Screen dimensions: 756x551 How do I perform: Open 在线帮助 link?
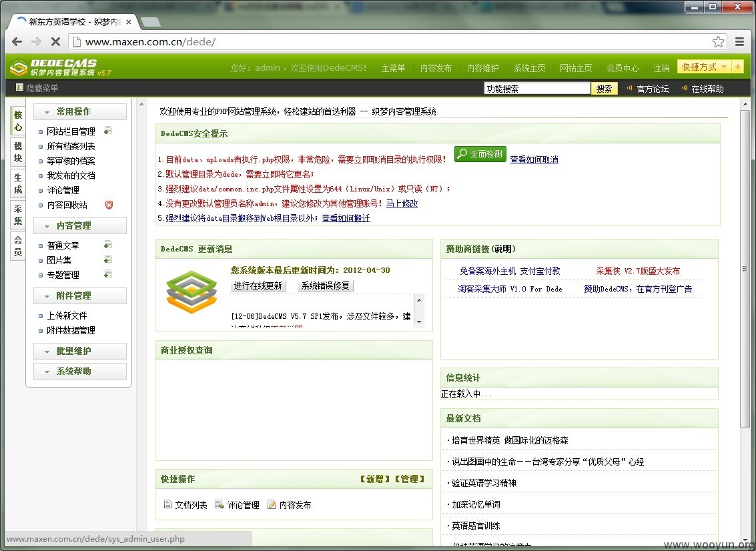(x=707, y=89)
